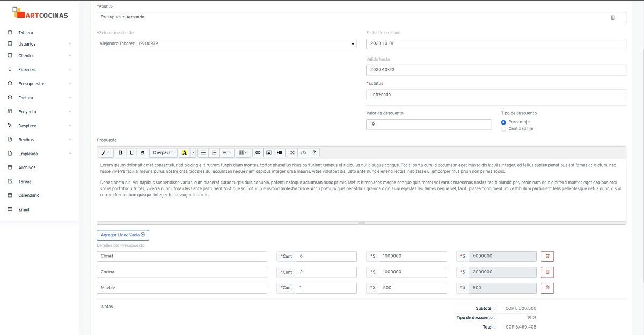Go to Tablero in the sidebar
Screen dimensions: 644x335
tap(25, 33)
